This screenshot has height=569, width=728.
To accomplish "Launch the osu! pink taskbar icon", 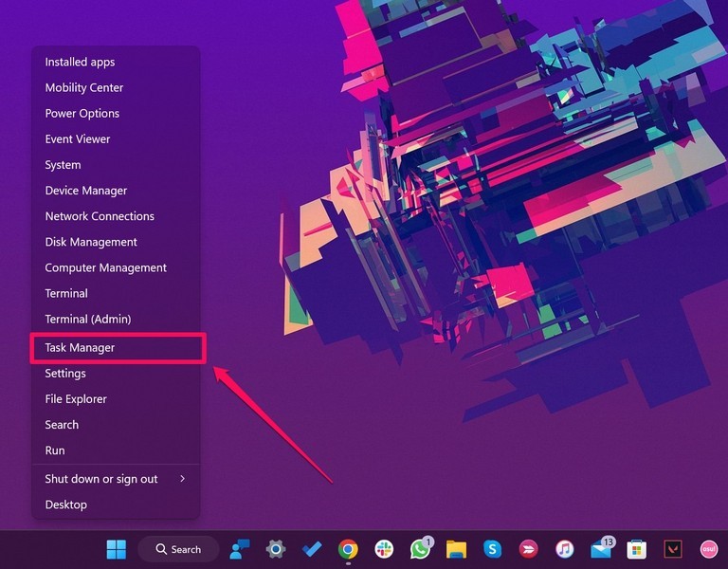I will coord(709,549).
